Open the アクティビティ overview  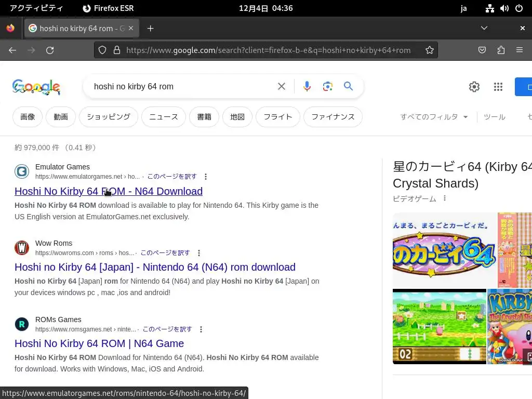(36, 8)
